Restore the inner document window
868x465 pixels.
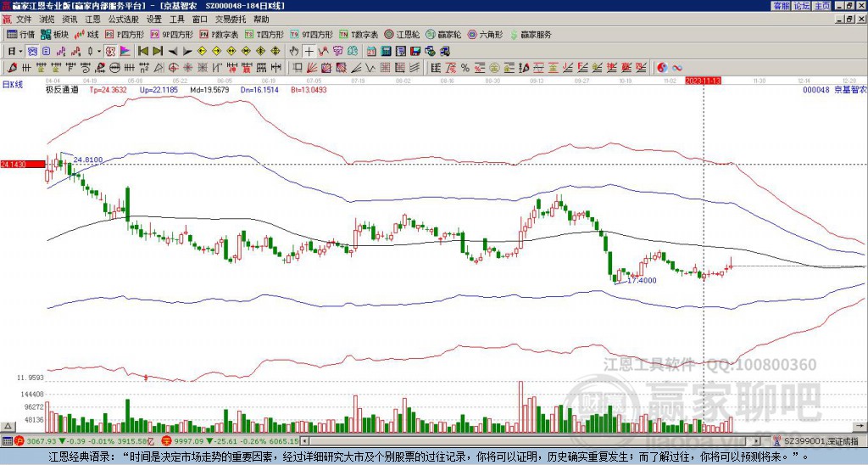click(x=851, y=20)
